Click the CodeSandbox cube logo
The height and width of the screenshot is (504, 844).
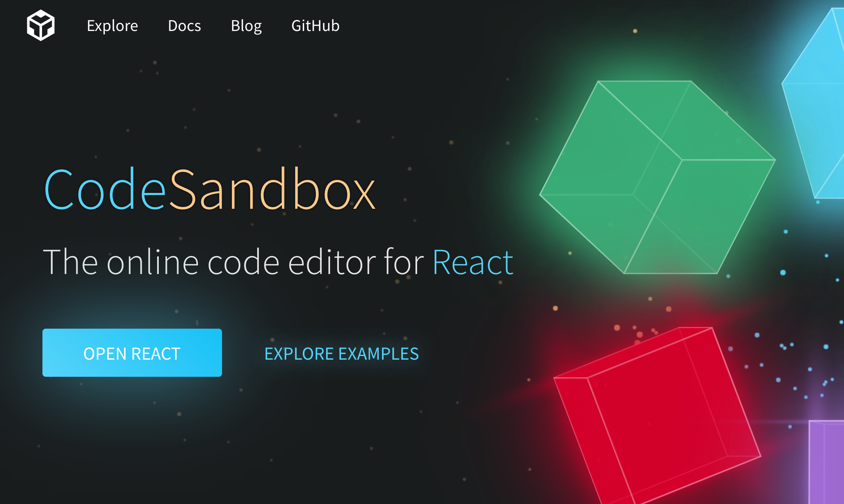coord(41,25)
